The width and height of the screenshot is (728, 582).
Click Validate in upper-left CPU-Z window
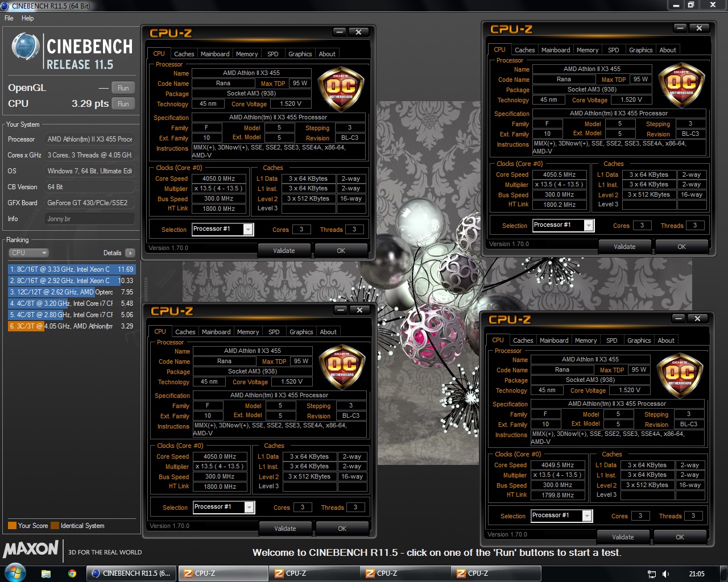[284, 251]
